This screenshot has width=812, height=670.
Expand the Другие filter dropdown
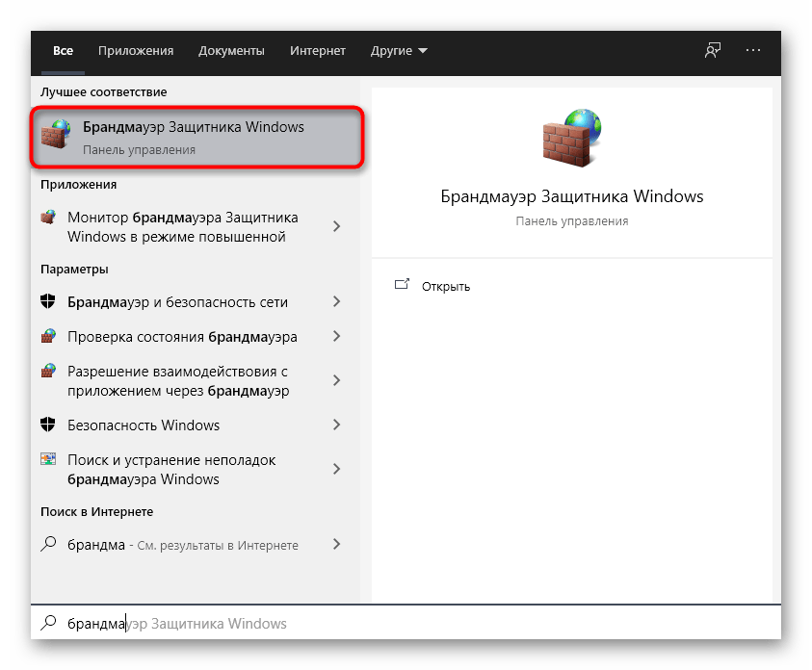[x=398, y=51]
